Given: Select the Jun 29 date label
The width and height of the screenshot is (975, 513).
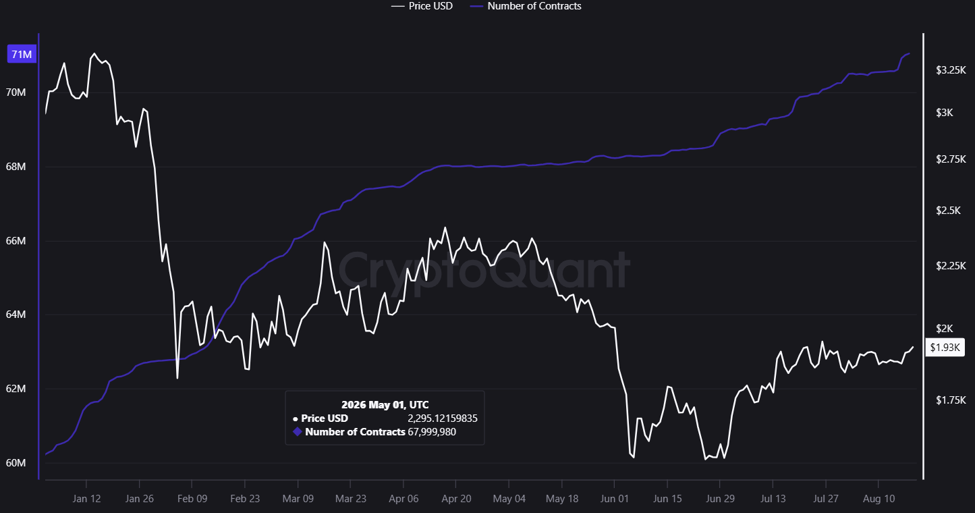Looking at the screenshot, I should pyautogui.click(x=720, y=499).
